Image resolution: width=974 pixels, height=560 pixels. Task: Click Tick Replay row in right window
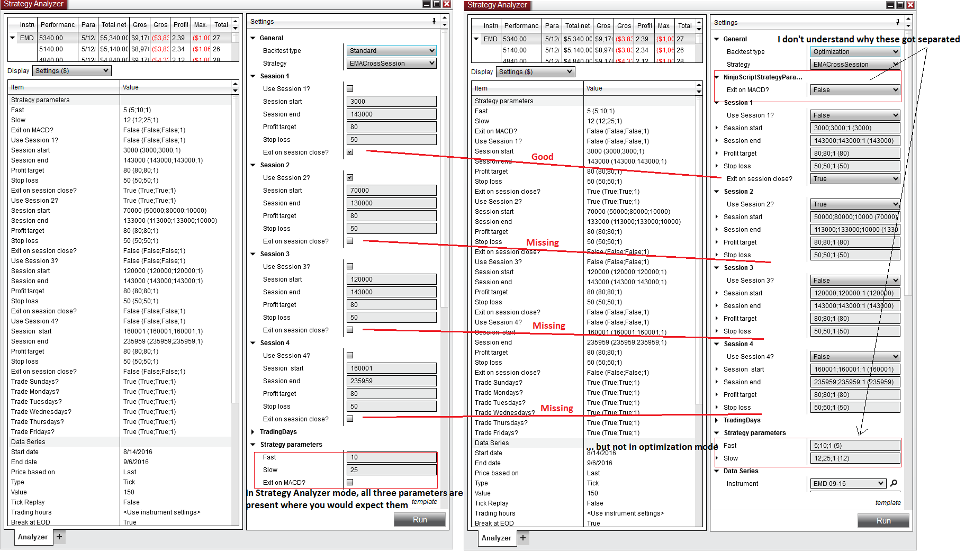point(583,503)
